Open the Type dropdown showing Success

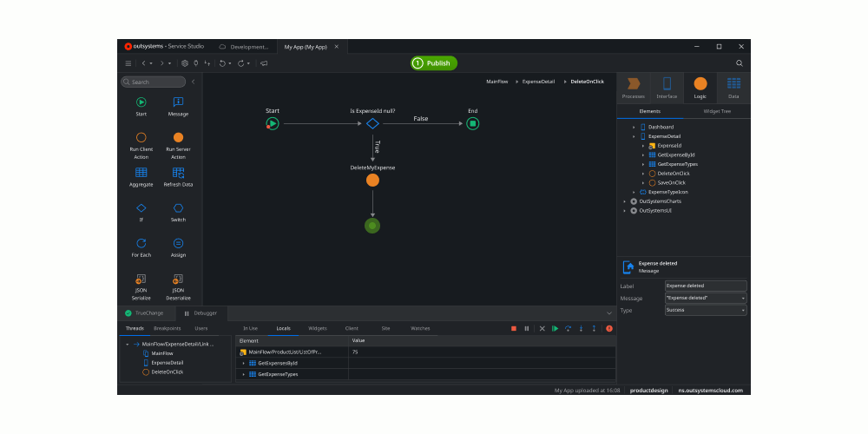pos(705,310)
